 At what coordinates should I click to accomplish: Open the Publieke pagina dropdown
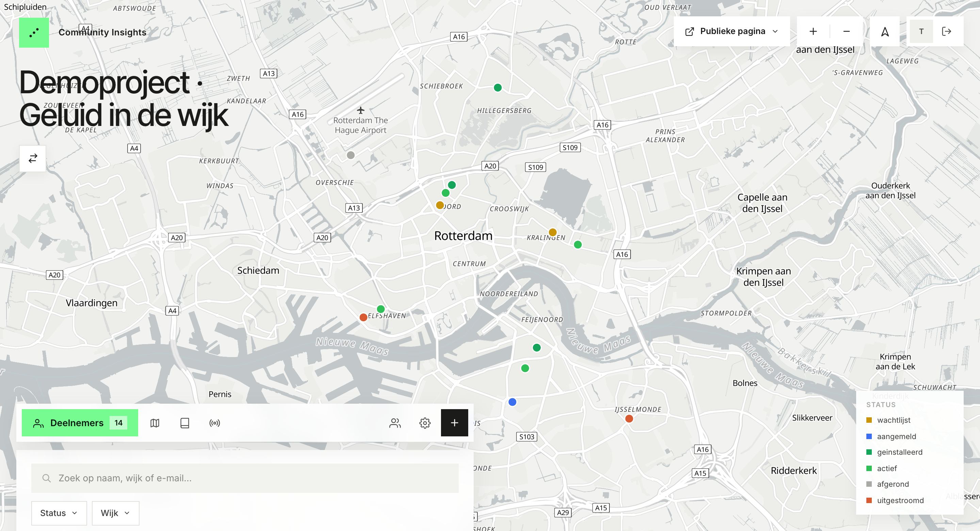(x=732, y=32)
